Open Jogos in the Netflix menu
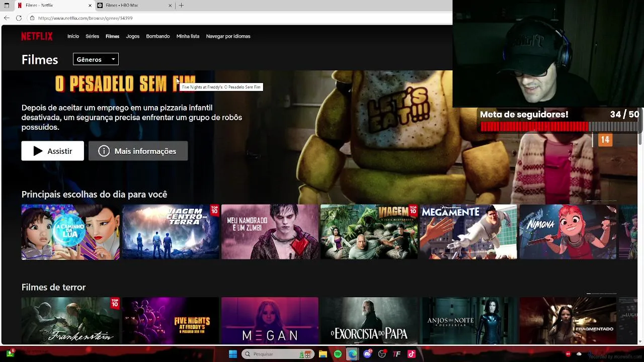This screenshot has width=644, height=362. click(x=133, y=36)
